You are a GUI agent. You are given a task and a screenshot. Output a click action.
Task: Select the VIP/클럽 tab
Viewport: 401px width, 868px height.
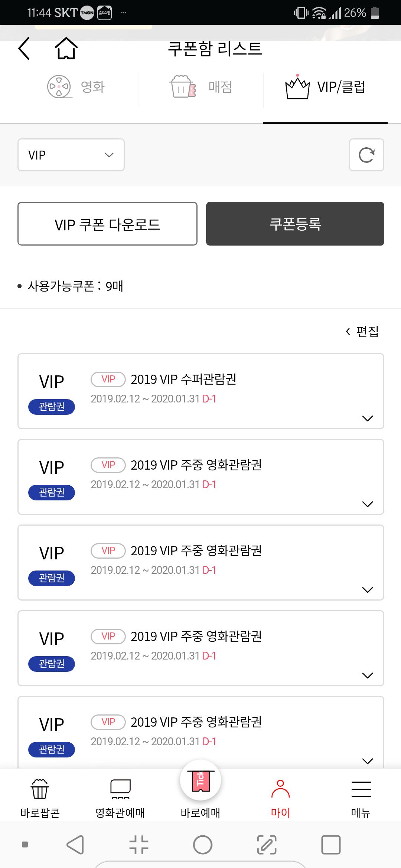coord(325,88)
